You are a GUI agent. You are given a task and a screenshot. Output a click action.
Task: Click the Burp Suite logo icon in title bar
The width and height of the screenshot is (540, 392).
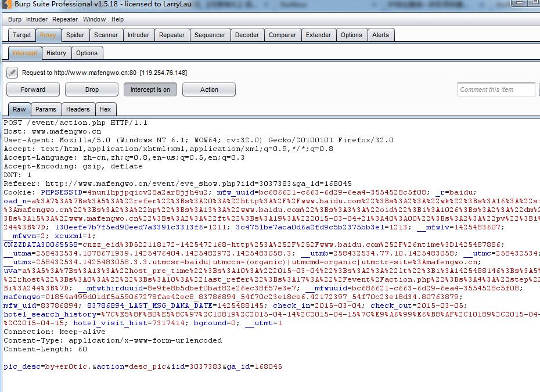[6, 4]
